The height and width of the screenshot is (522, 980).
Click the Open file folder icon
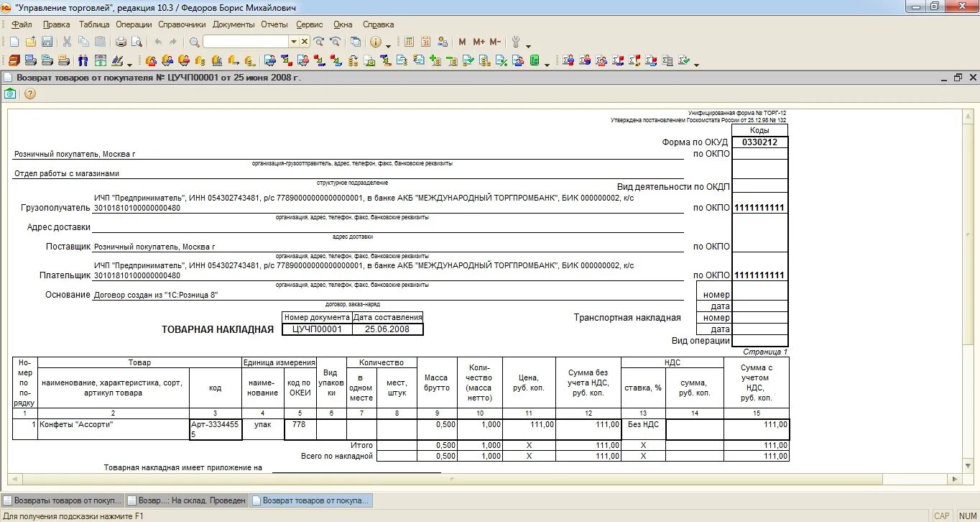coord(31,42)
